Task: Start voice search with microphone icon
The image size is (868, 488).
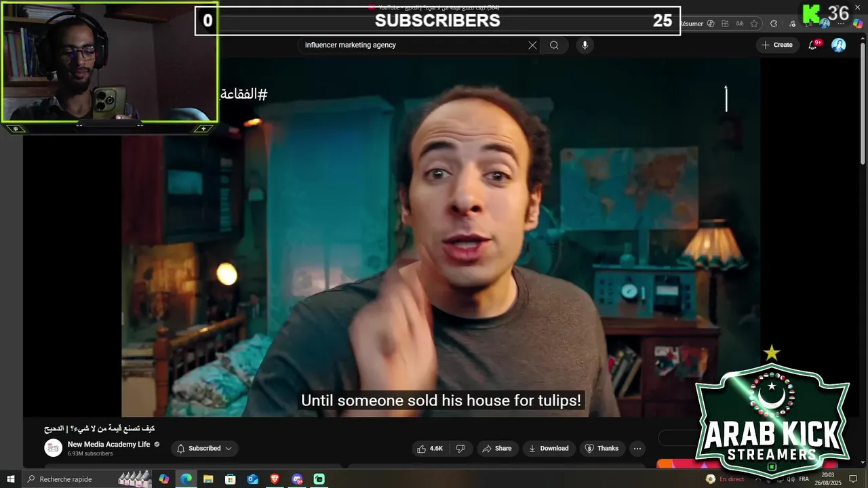Action: pyautogui.click(x=585, y=45)
